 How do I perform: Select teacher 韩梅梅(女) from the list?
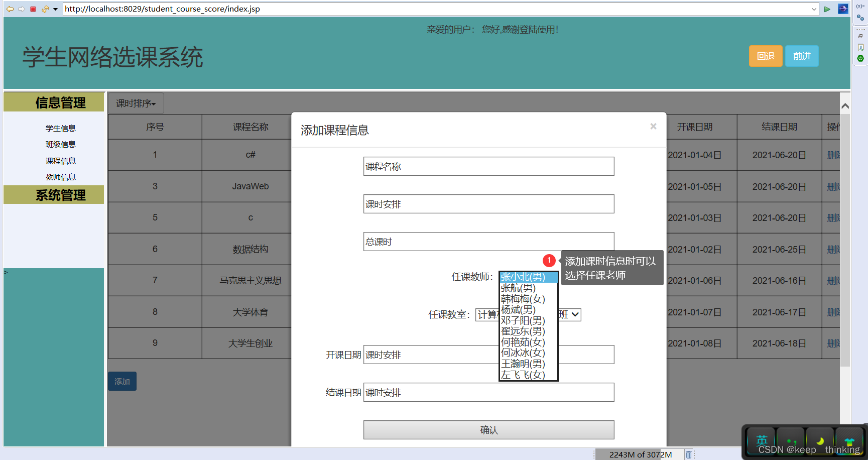click(528, 299)
